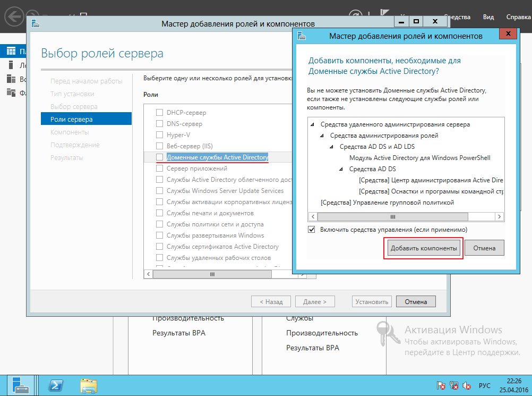This screenshot has height=396, width=532.
Task: Uncheck Включить средства управления checkbox
Action: point(312,230)
